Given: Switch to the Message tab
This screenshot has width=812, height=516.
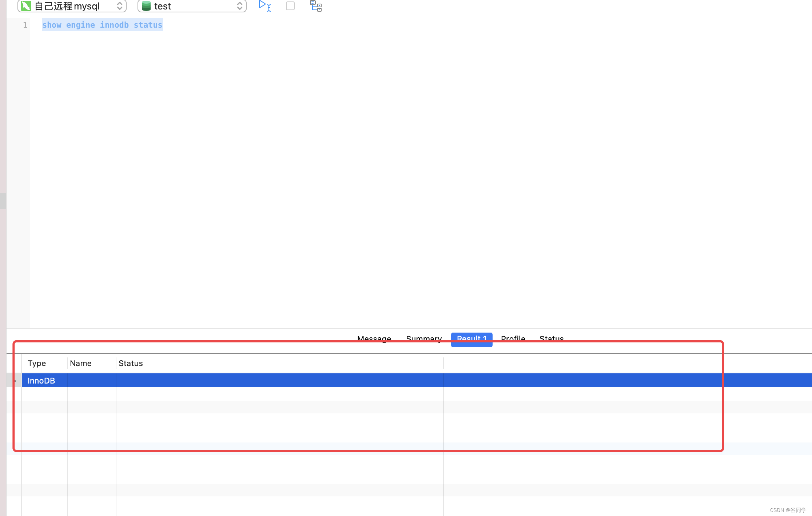Looking at the screenshot, I should tap(374, 338).
